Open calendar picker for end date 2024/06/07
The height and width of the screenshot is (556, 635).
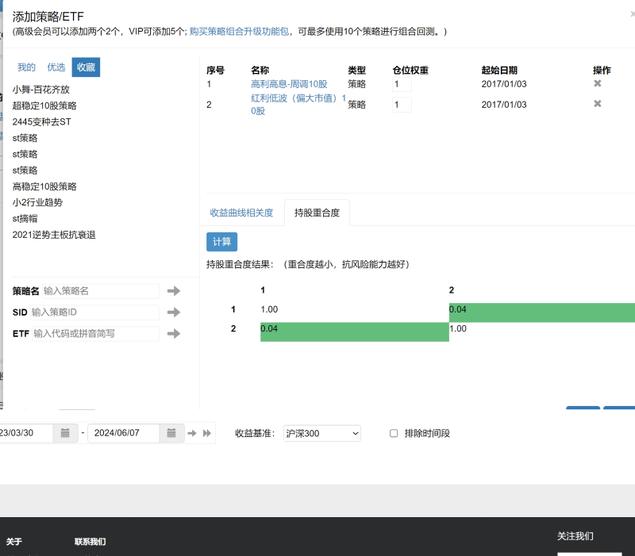[x=170, y=433]
